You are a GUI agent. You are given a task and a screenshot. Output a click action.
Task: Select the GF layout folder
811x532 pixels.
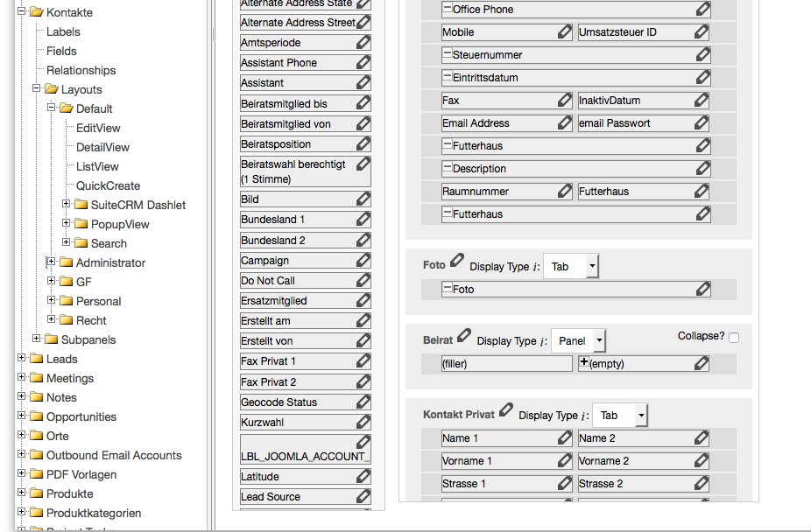tap(84, 282)
